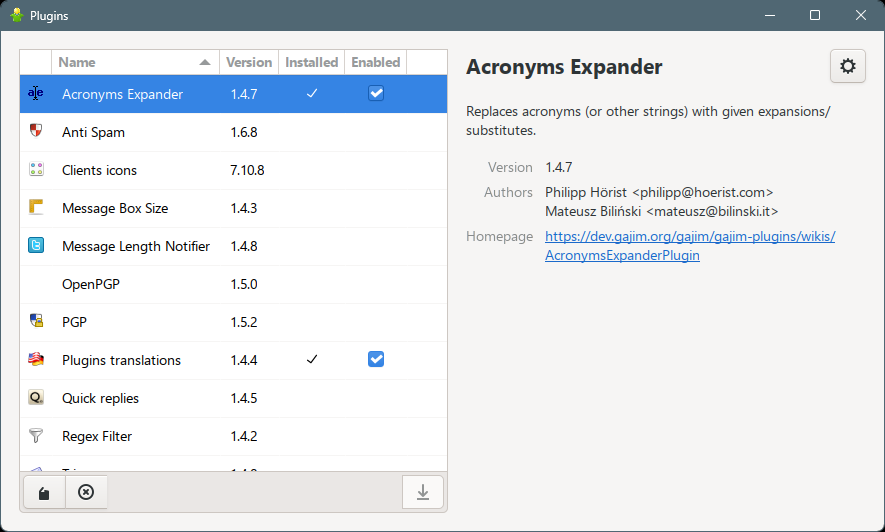Click the Quick replies plugin icon

point(36,398)
